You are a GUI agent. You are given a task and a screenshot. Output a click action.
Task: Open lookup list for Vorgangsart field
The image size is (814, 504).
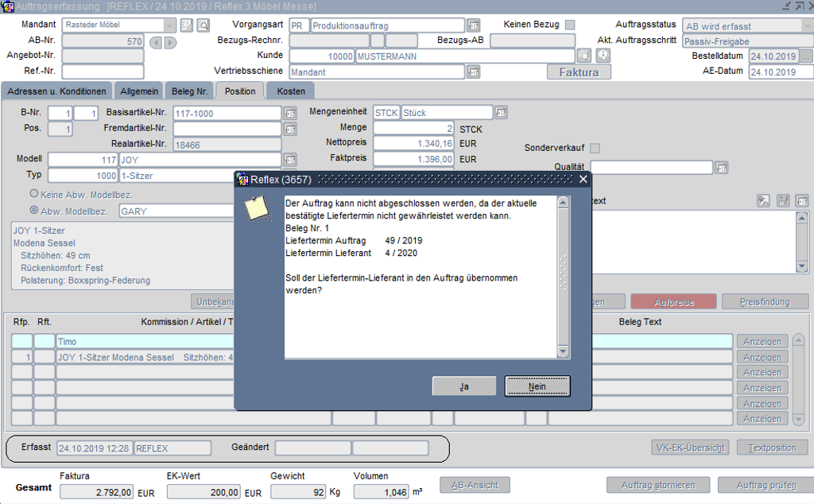pos(473,25)
